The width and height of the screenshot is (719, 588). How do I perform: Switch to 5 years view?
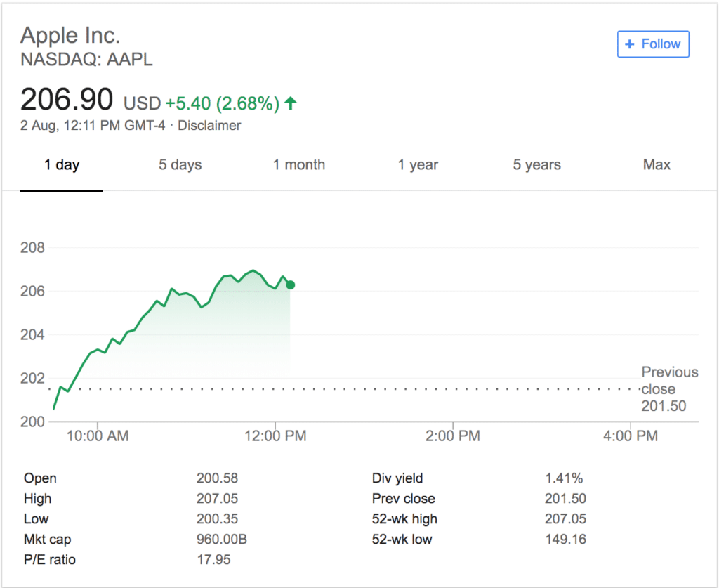point(536,165)
